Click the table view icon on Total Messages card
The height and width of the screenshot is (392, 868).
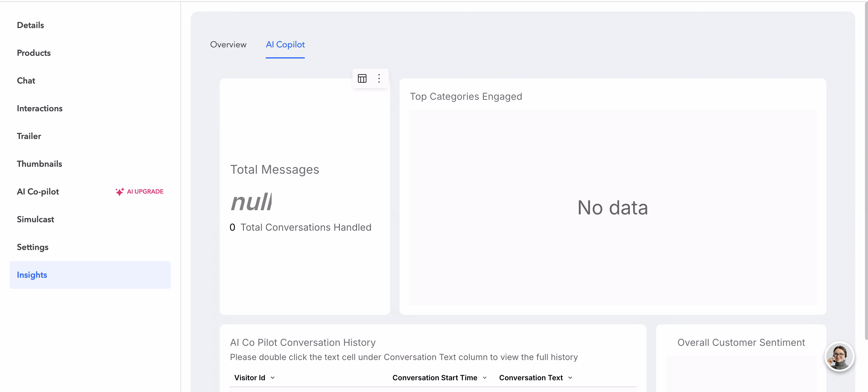pos(362,78)
